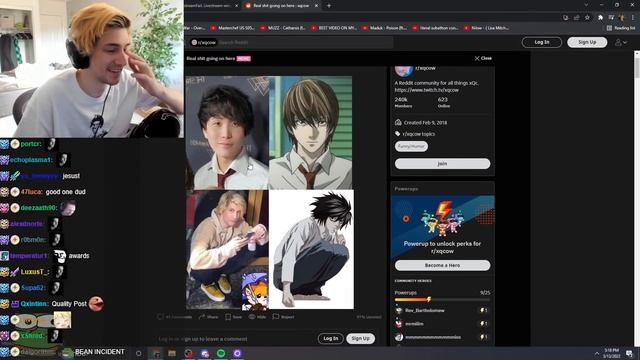Open the twitch.tv/xqcow link
The height and width of the screenshot is (360, 640).
pyautogui.click(x=427, y=90)
